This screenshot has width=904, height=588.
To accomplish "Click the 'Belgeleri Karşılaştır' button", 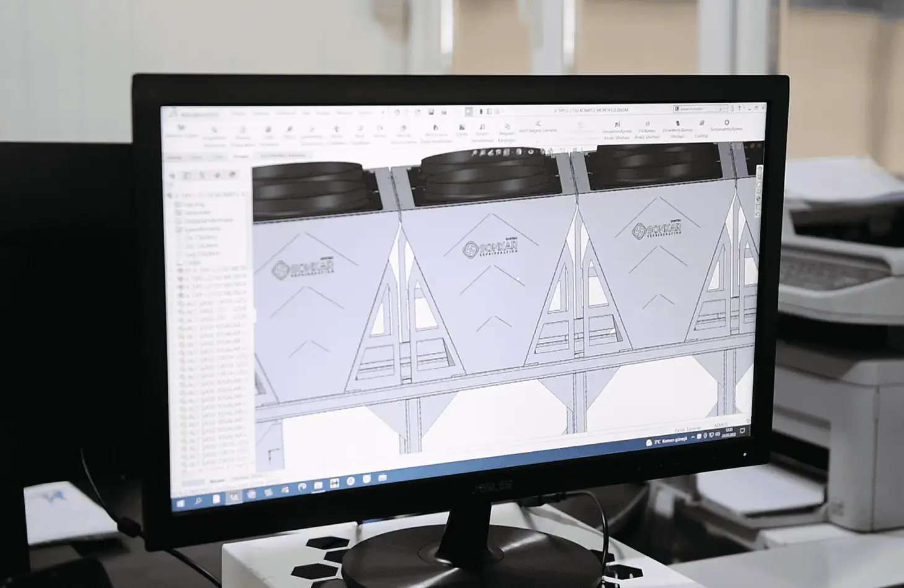I will click(506, 132).
